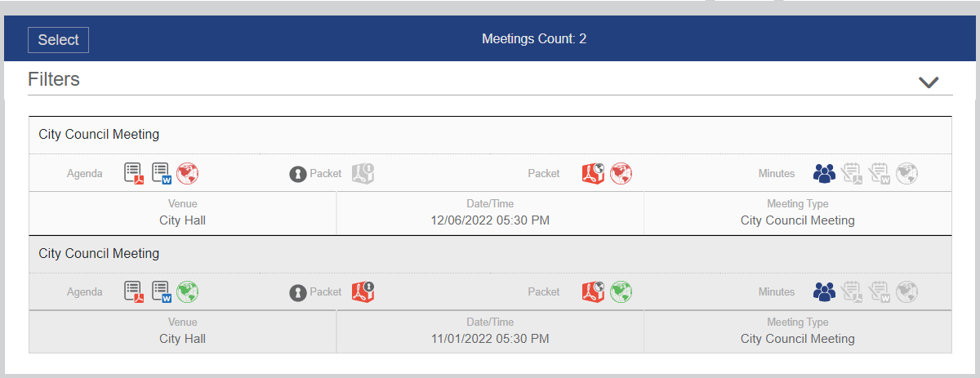
Task: Click the 11/01/2022 05:30 PM date cell
Action: (490, 331)
